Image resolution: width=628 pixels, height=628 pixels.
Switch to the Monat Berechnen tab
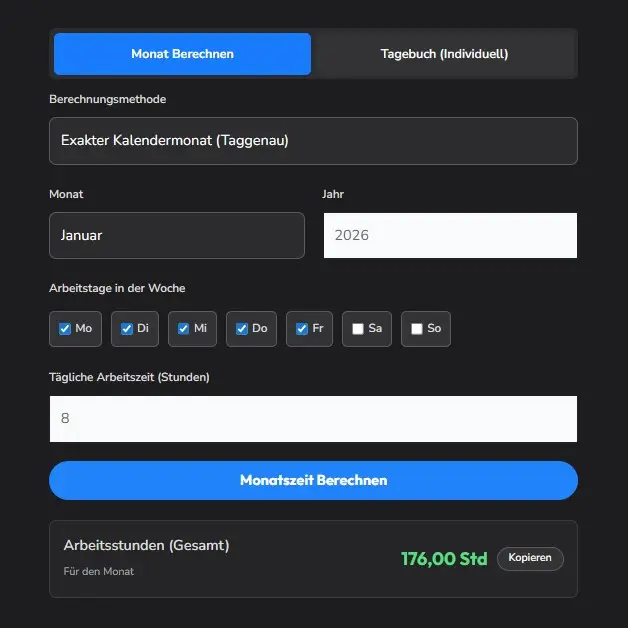182,54
